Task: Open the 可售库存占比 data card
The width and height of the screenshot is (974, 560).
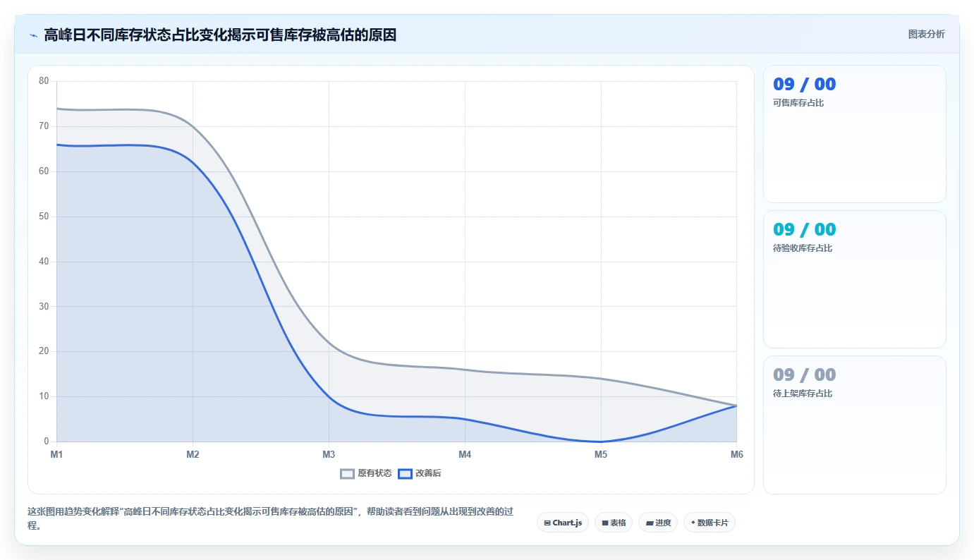Action: tap(854, 134)
